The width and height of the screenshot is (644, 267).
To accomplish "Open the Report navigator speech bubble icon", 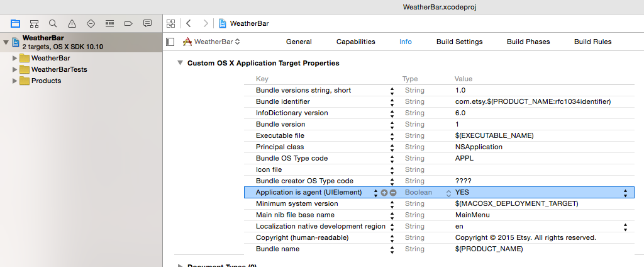I will pos(147,23).
